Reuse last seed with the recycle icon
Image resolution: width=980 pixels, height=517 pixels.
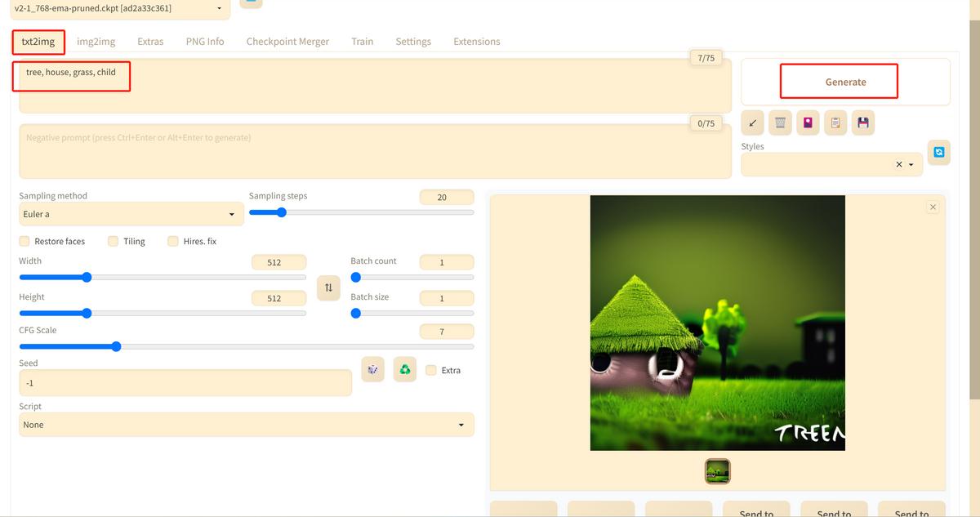pyautogui.click(x=405, y=370)
